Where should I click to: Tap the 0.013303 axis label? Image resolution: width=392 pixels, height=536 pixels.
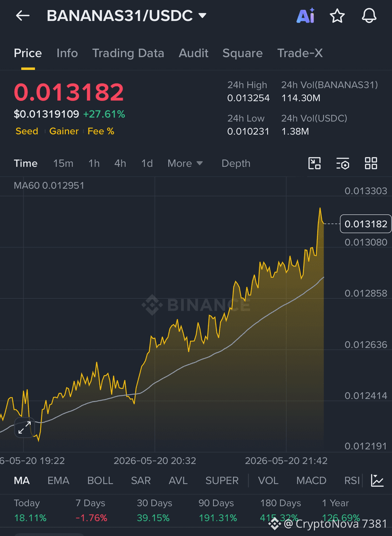366,191
